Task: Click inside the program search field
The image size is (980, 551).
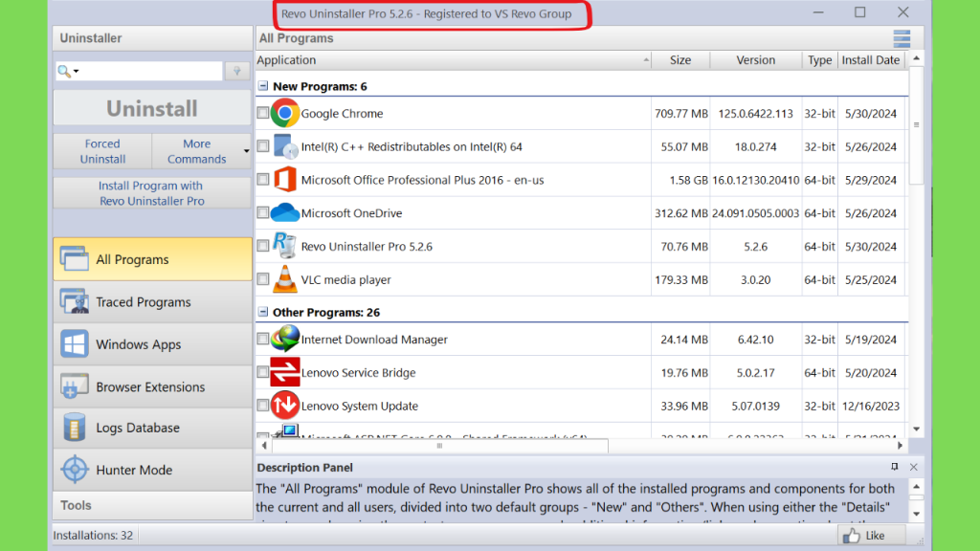Action: click(151, 71)
